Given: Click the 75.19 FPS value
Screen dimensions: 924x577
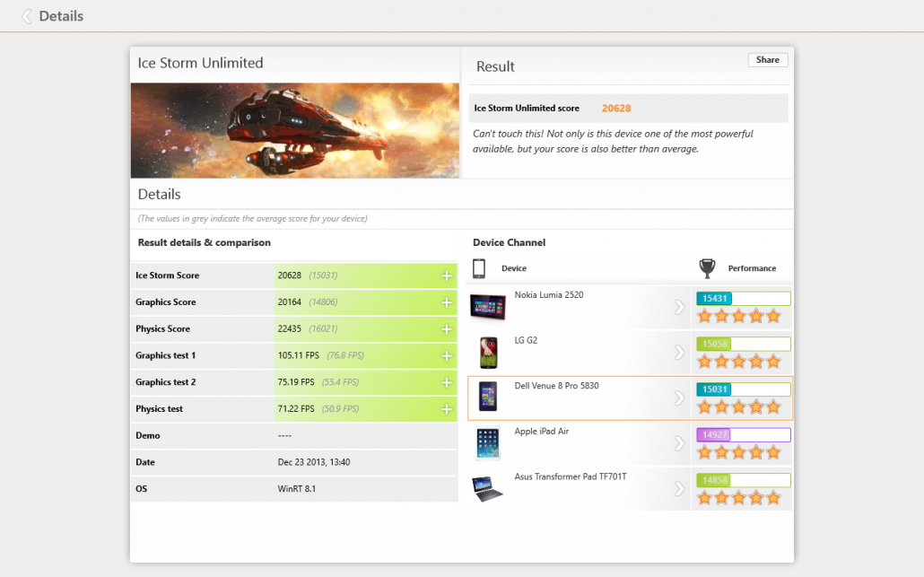Looking at the screenshot, I should coord(296,382).
